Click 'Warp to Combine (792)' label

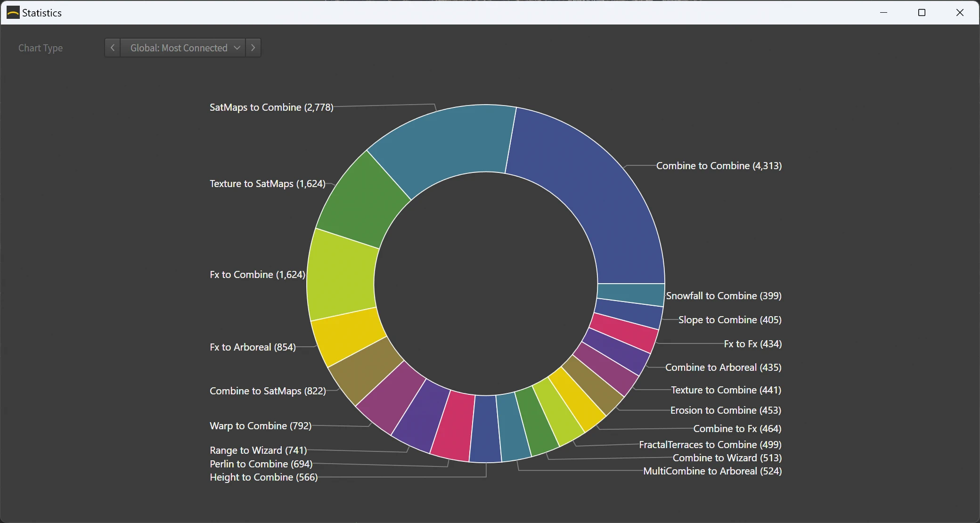pyautogui.click(x=261, y=426)
